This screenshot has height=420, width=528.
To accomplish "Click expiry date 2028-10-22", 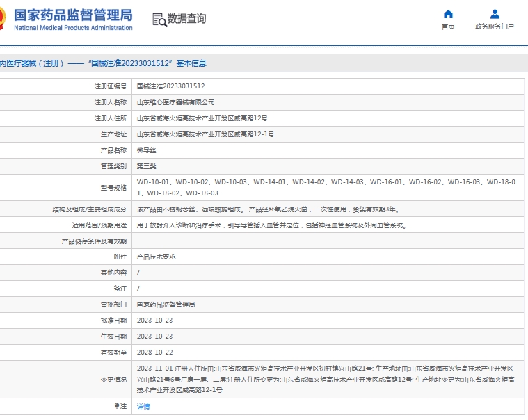I will coord(155,353).
